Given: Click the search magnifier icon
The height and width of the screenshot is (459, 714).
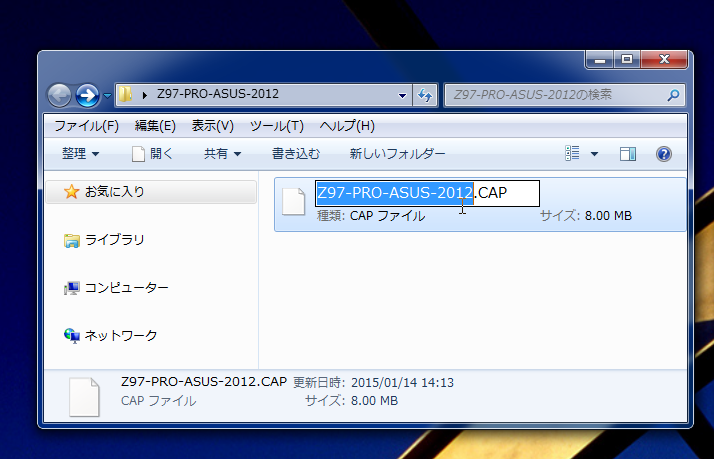Looking at the screenshot, I should pyautogui.click(x=673, y=95).
